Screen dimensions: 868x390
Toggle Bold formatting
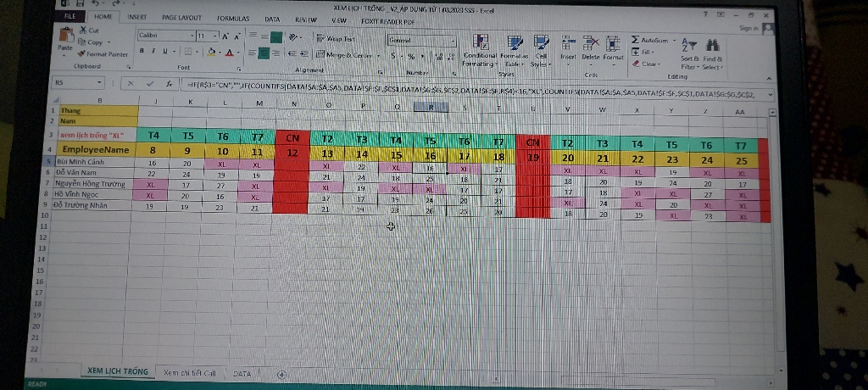click(143, 51)
